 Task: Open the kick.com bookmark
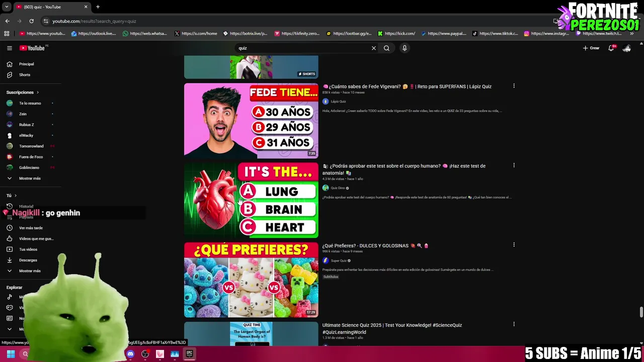396,34
